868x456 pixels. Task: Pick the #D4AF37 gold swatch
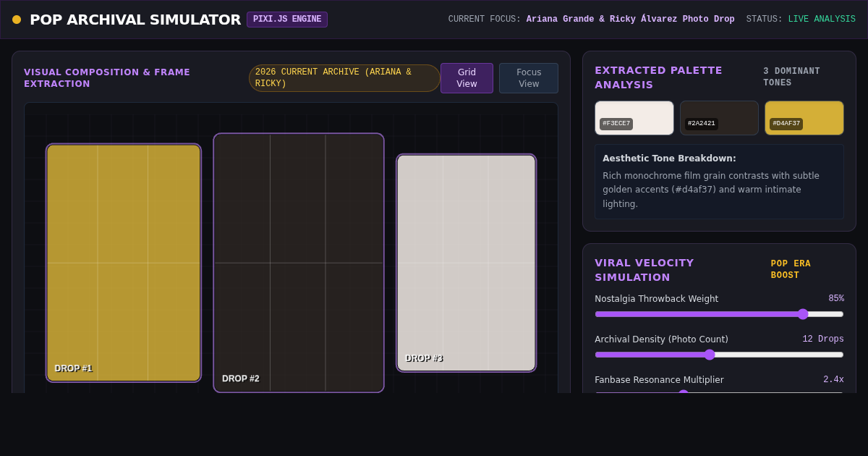click(x=804, y=118)
